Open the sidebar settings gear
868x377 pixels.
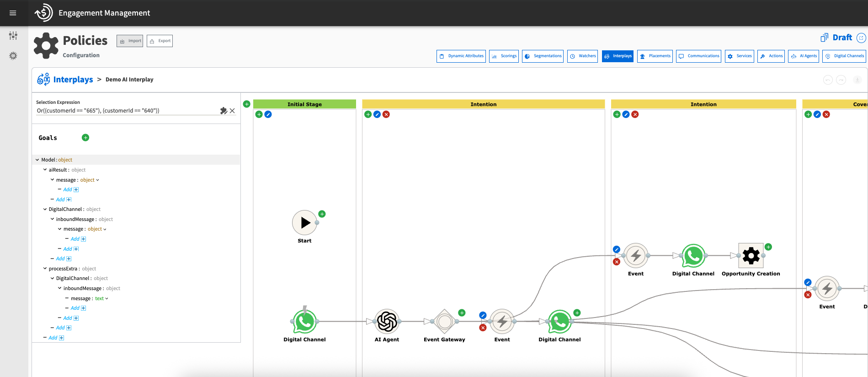[13, 56]
